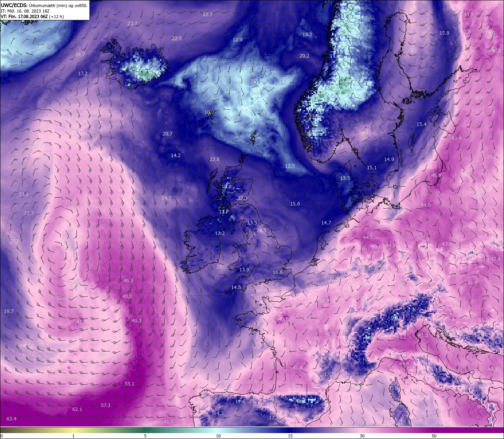The image size is (504, 439).
Task: Click the 50 tick on the colour scale
Action: tap(434, 436)
